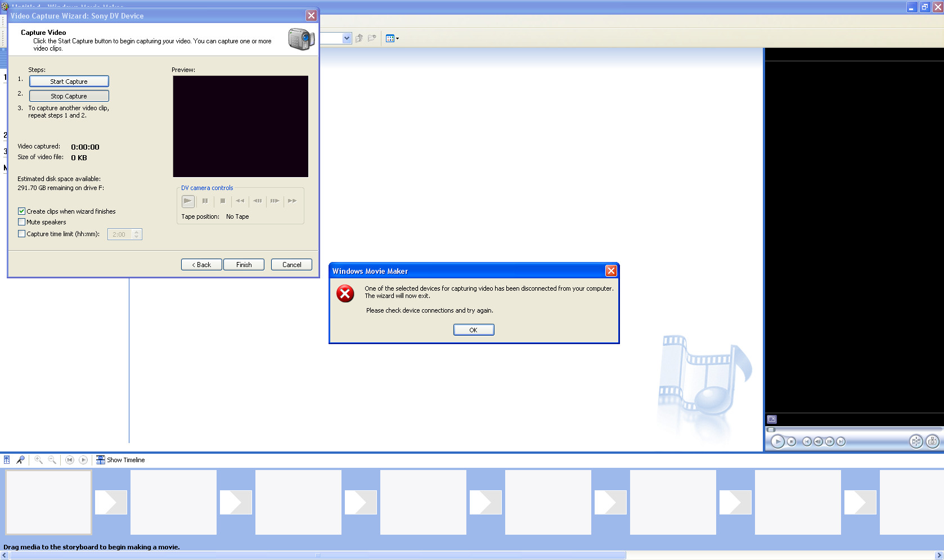Viewport: 944px width, 560px height.
Task: Click the DV camera Play button
Action: click(188, 201)
